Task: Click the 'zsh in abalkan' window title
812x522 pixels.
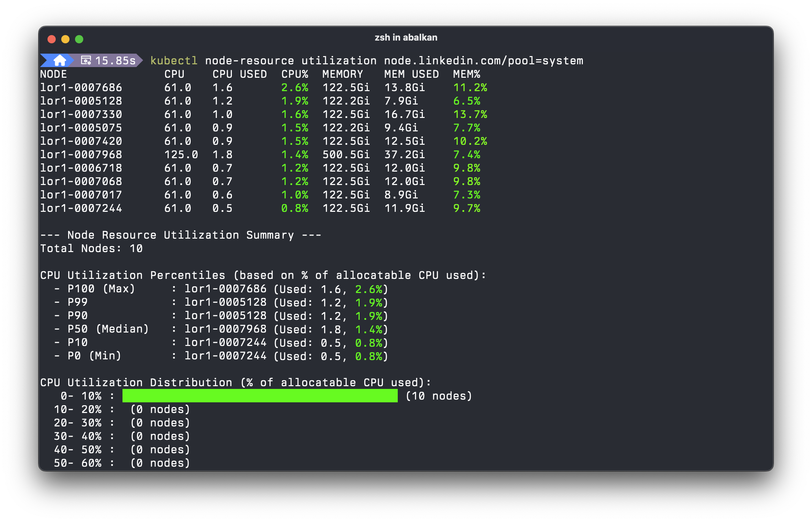Action: [406, 37]
